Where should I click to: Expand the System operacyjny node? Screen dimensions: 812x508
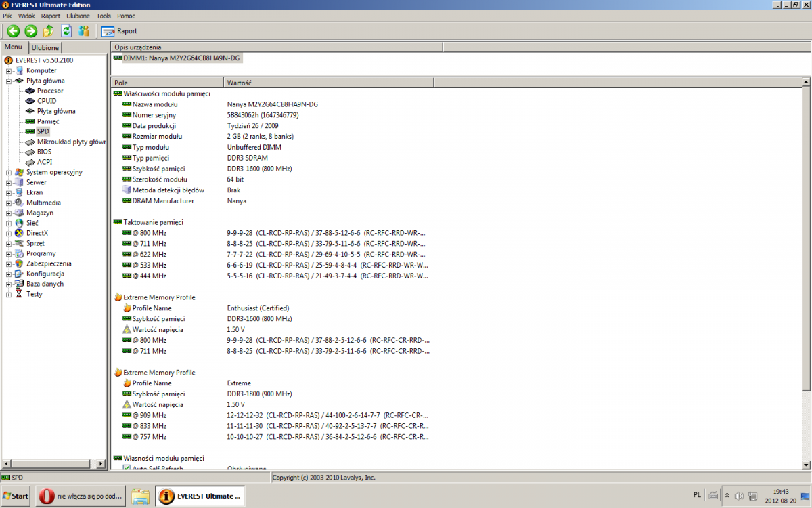[x=9, y=172]
